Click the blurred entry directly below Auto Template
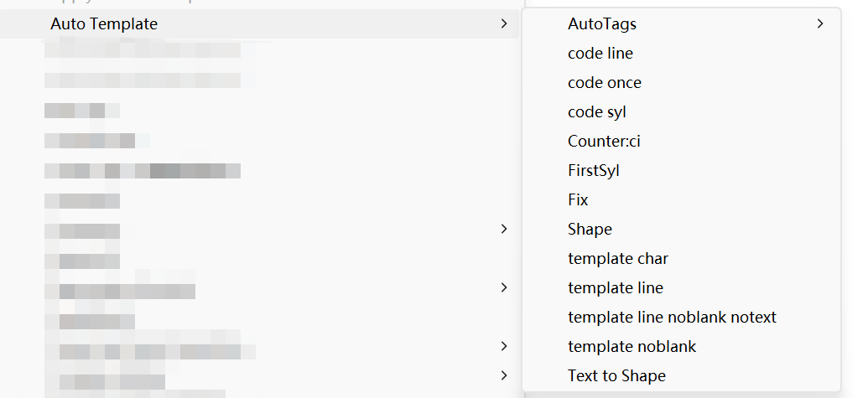This screenshot has height=398, width=868. [x=143, y=51]
